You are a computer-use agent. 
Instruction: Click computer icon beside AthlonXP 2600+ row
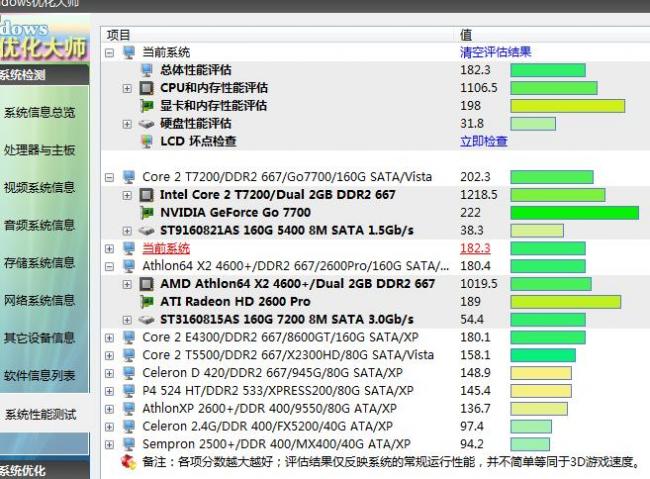pyautogui.click(x=129, y=409)
